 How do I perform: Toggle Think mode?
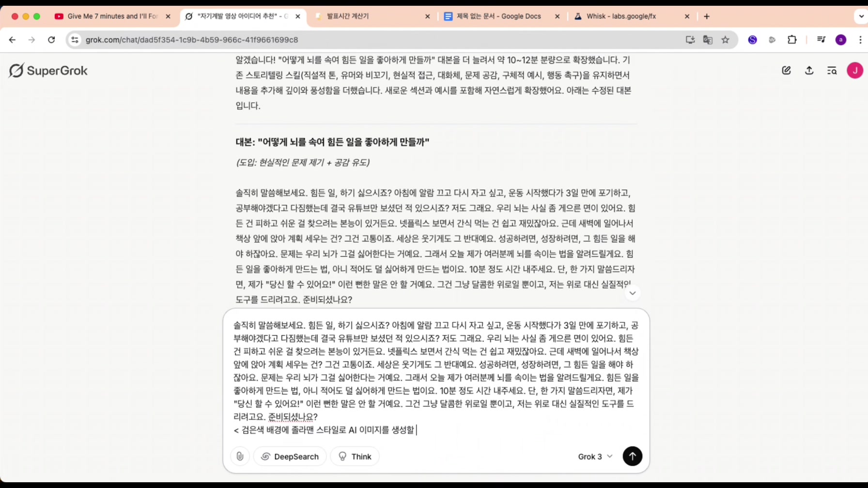tap(355, 457)
